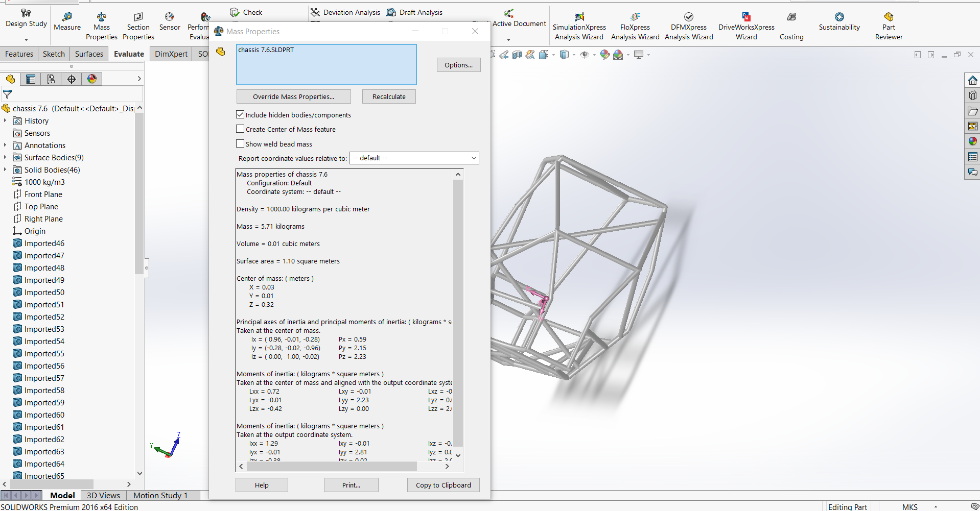This screenshot has width=980, height=511.
Task: Open Hide/Show Items dropdown arrow
Action: tap(594, 55)
